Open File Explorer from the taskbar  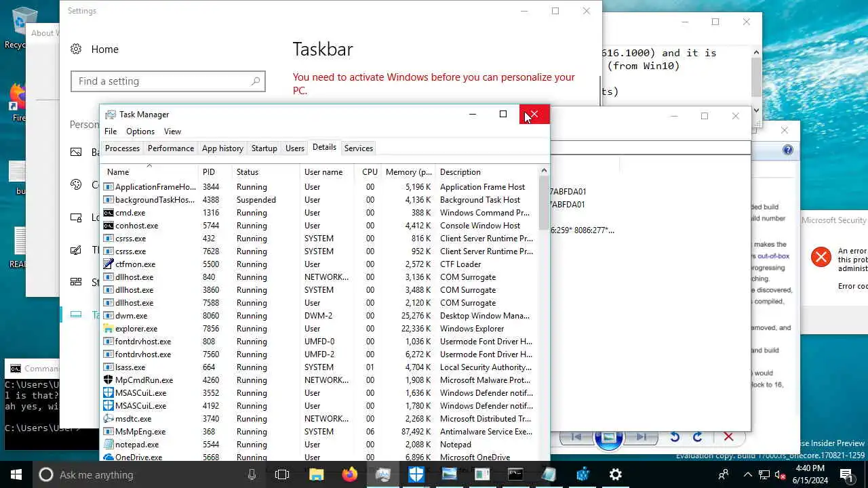click(x=317, y=475)
